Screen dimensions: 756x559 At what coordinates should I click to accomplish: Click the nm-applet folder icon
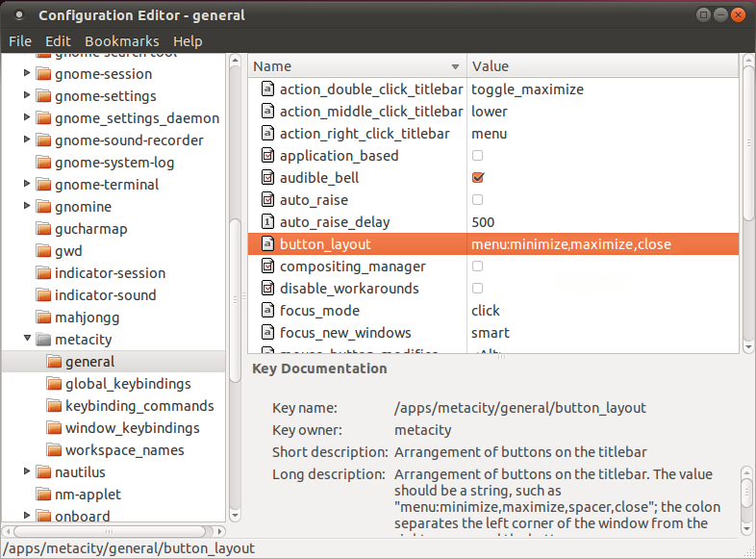(x=43, y=495)
